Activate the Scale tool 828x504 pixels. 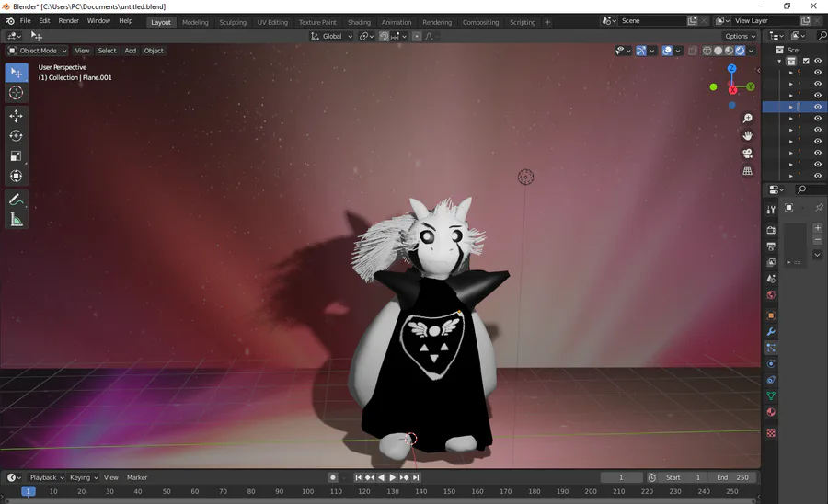click(x=17, y=155)
